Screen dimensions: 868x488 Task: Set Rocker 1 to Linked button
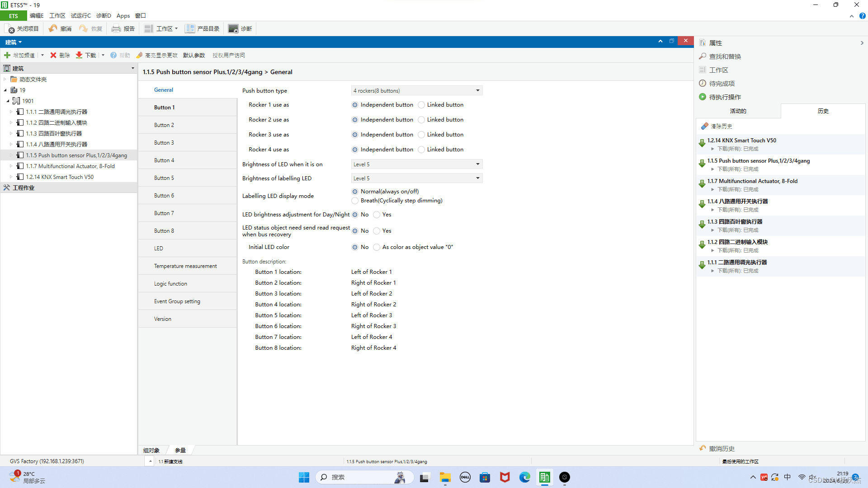(421, 105)
